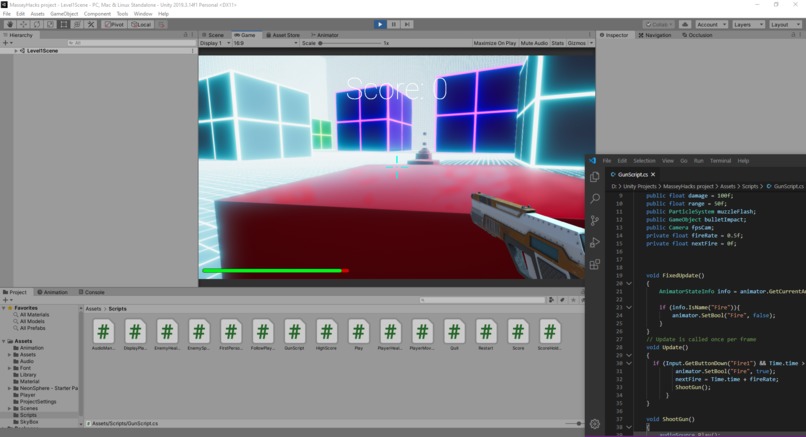The image size is (806, 437).
Task: Open the Account dropdown
Action: [x=711, y=24]
